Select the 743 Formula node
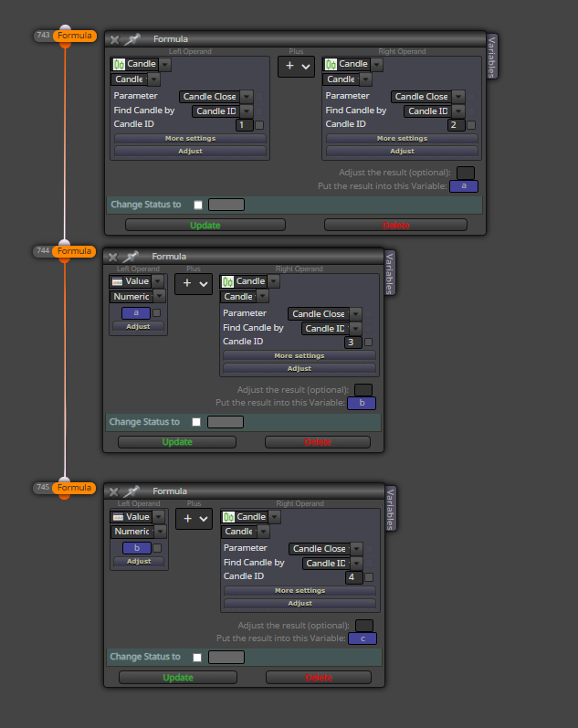 (74, 36)
